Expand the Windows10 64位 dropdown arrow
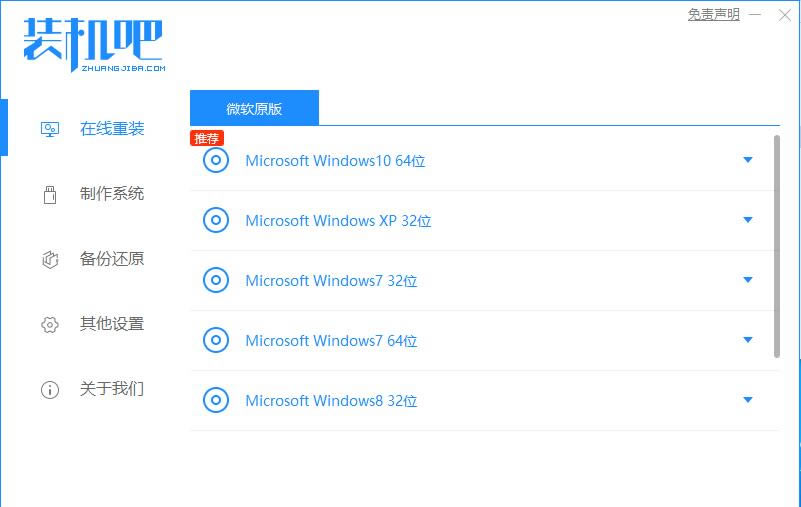This screenshot has width=801, height=507. (x=748, y=160)
